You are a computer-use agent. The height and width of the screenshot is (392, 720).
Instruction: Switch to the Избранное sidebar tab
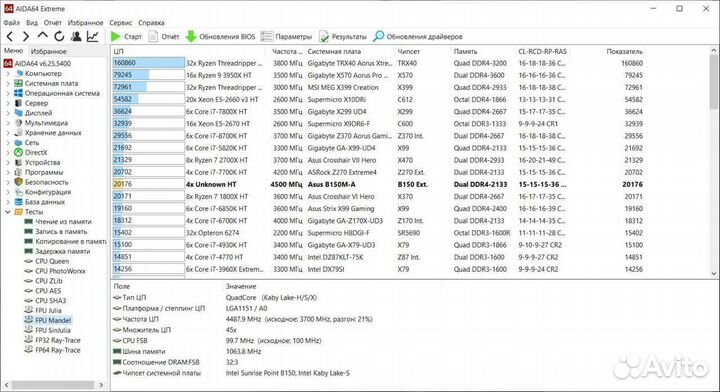tap(49, 51)
